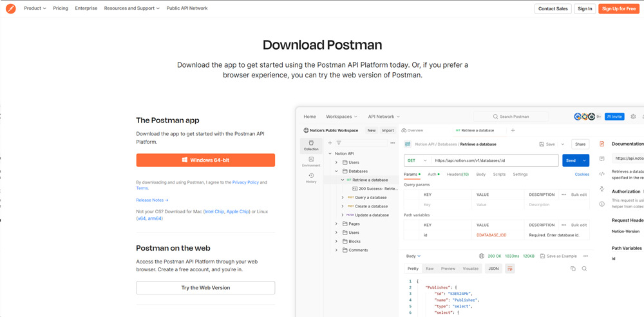The height and width of the screenshot is (317, 644).
Task: Click the request type icon beside Notion API breadcrumb
Action: pos(408,144)
